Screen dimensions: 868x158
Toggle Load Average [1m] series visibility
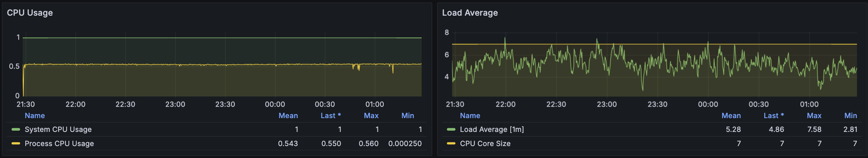coord(492,129)
